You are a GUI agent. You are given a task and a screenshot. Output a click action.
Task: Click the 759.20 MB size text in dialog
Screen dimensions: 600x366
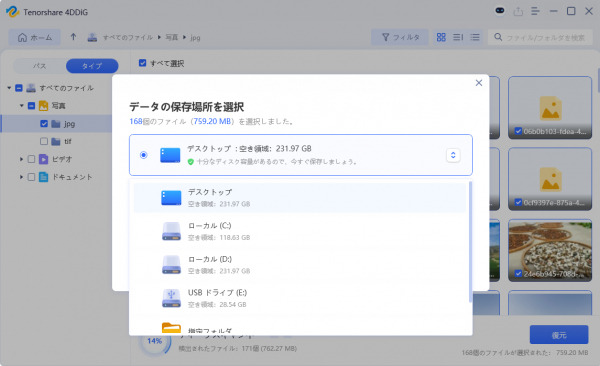click(212, 121)
